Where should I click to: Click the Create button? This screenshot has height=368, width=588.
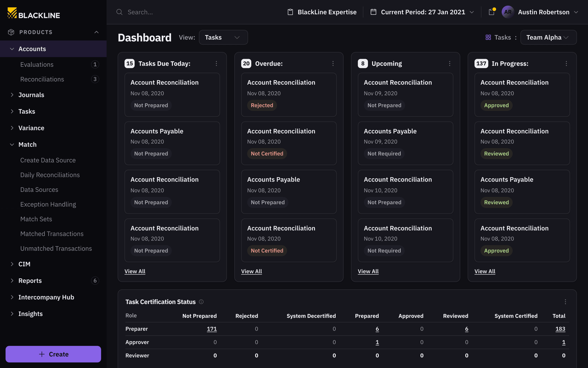pyautogui.click(x=53, y=354)
